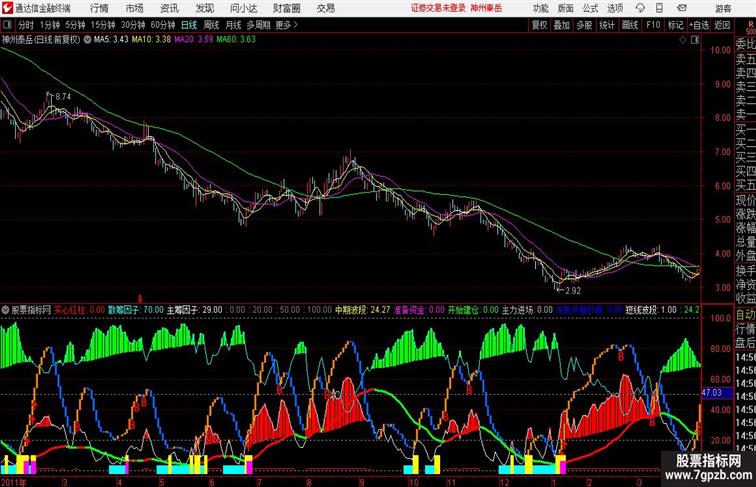Click the 返回 back button
The height and width of the screenshot is (487, 756).
click(x=722, y=25)
